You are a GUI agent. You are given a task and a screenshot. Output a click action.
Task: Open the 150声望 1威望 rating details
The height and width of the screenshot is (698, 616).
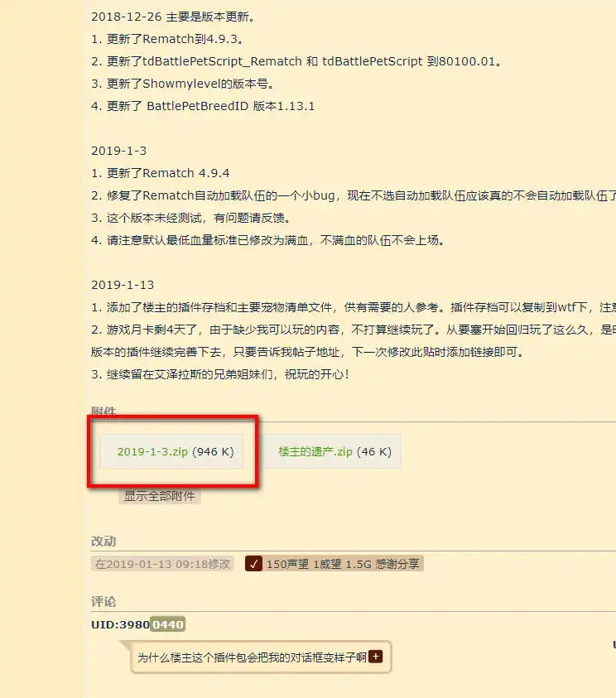coord(343,564)
